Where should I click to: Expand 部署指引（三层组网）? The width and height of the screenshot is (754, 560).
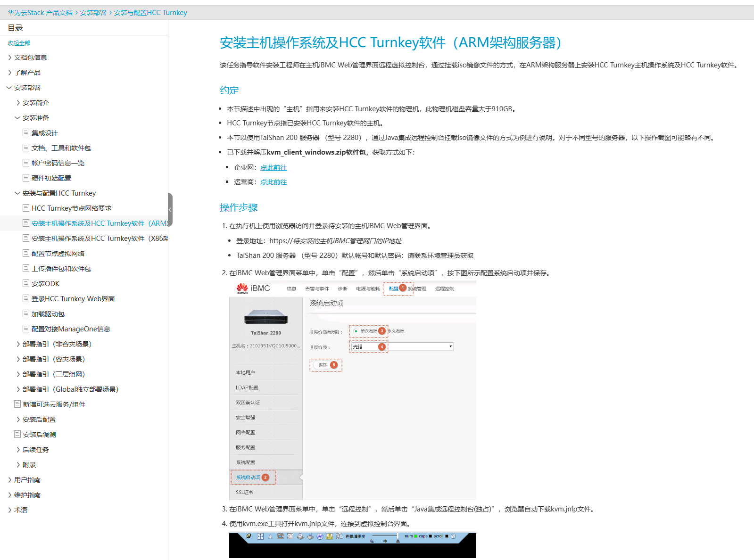pos(18,374)
